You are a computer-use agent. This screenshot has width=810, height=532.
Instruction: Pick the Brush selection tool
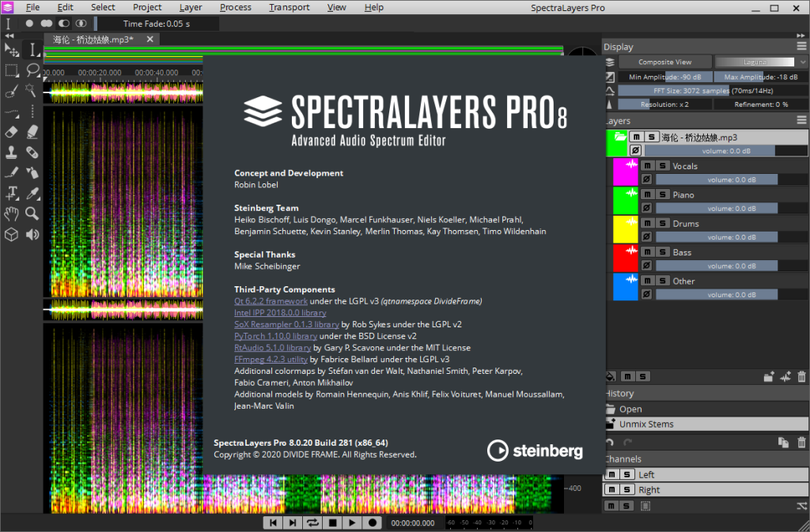[11, 91]
